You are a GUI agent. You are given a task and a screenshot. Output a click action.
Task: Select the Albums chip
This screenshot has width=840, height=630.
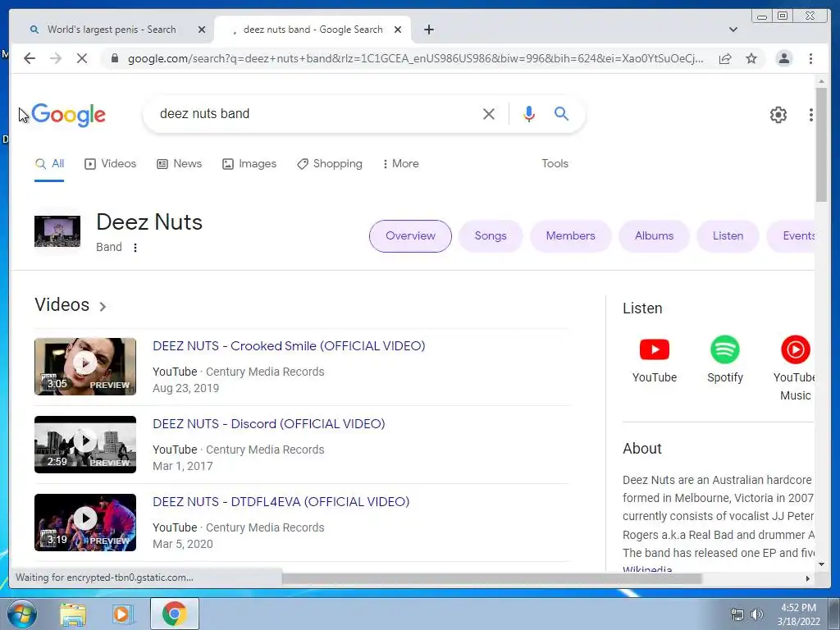pyautogui.click(x=654, y=236)
